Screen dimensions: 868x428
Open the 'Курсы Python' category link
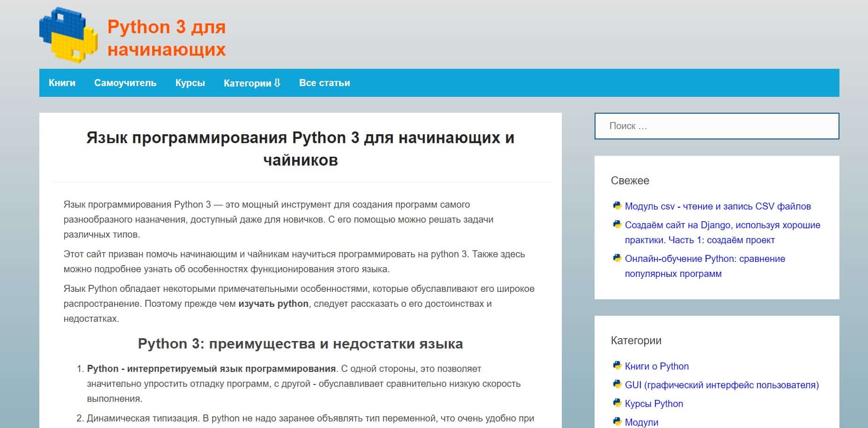[x=654, y=404]
